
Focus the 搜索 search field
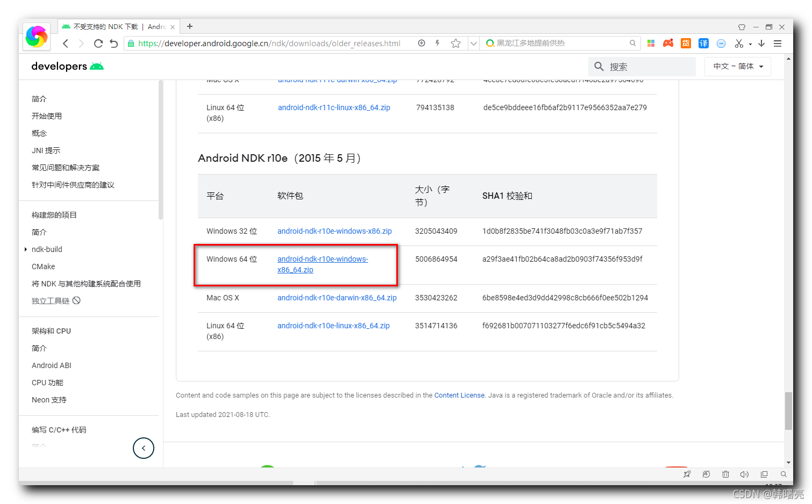pyautogui.click(x=642, y=67)
